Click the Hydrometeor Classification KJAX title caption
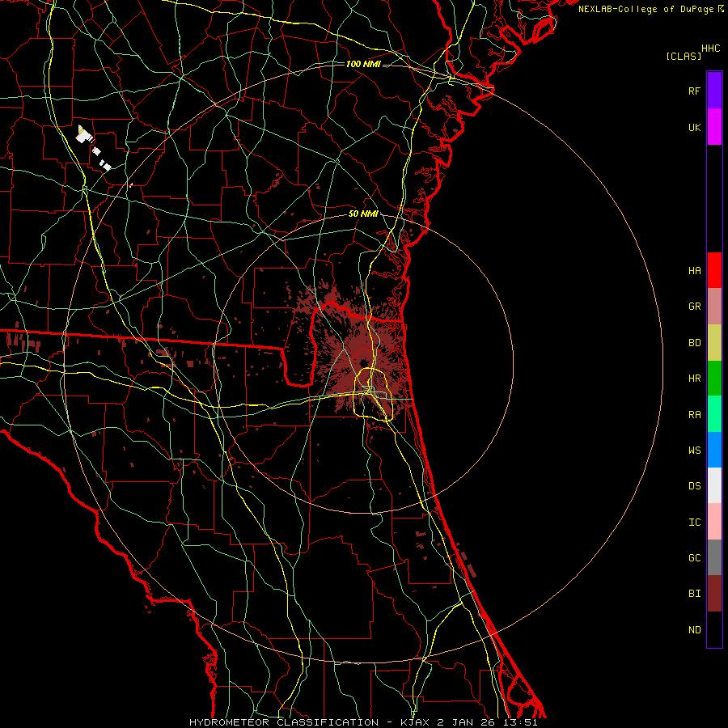Screen dimensions: 728x728 [x=363, y=722]
